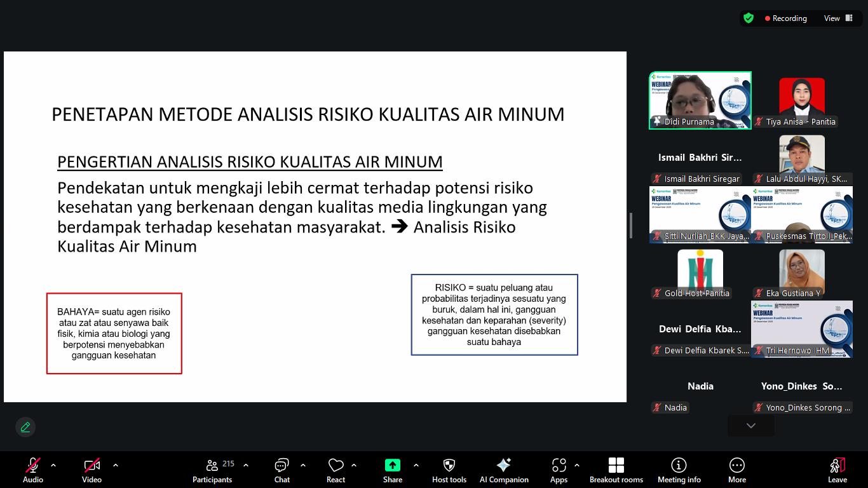Expand video options arrow next to Video
Screen dimensions: 868x488
[116, 465]
